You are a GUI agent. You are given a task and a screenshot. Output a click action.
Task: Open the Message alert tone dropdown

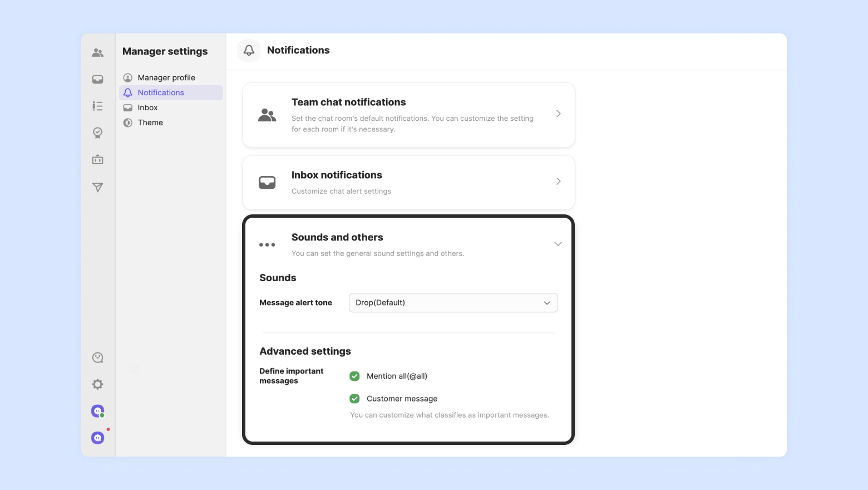[453, 303]
